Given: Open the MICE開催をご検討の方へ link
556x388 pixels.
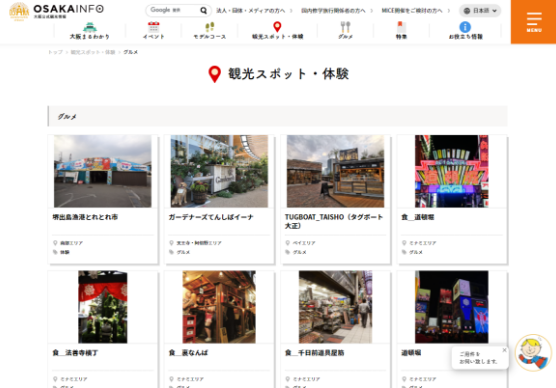Looking at the screenshot, I should (412, 11).
